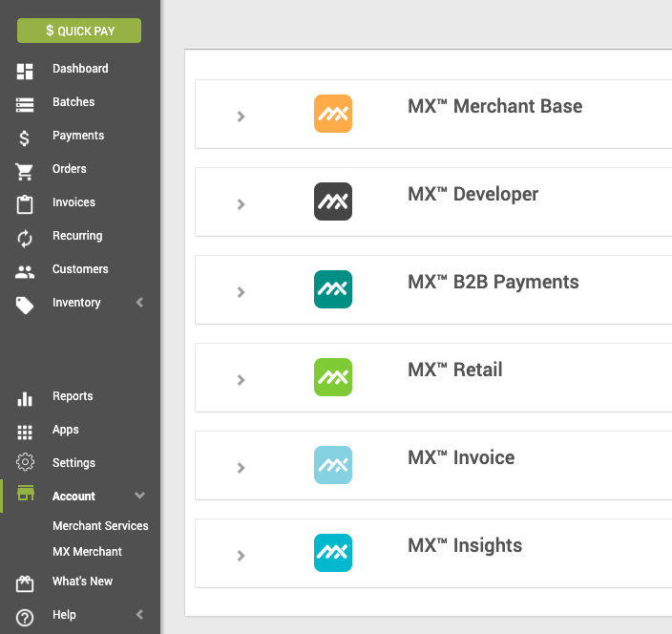Click the Help question mark icon
Image resolution: width=672 pixels, height=634 pixels.
pos(25,618)
